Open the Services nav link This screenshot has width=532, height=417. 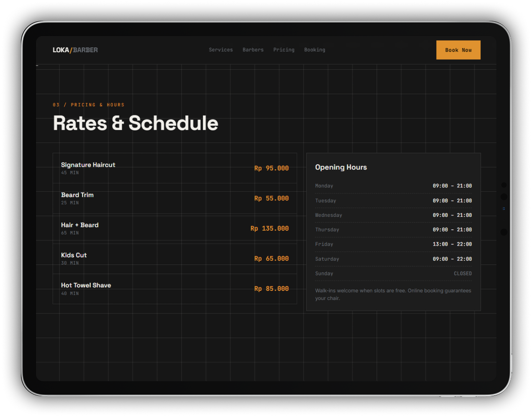(221, 50)
